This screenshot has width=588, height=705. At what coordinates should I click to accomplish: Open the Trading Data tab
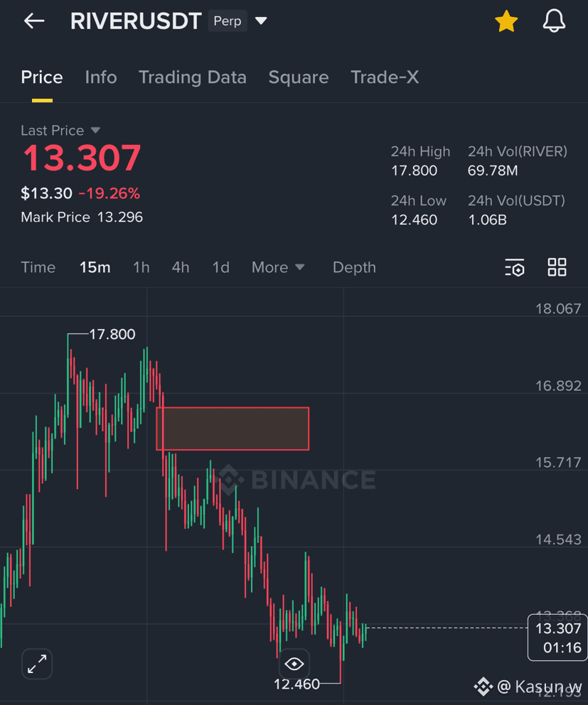pyautogui.click(x=193, y=77)
